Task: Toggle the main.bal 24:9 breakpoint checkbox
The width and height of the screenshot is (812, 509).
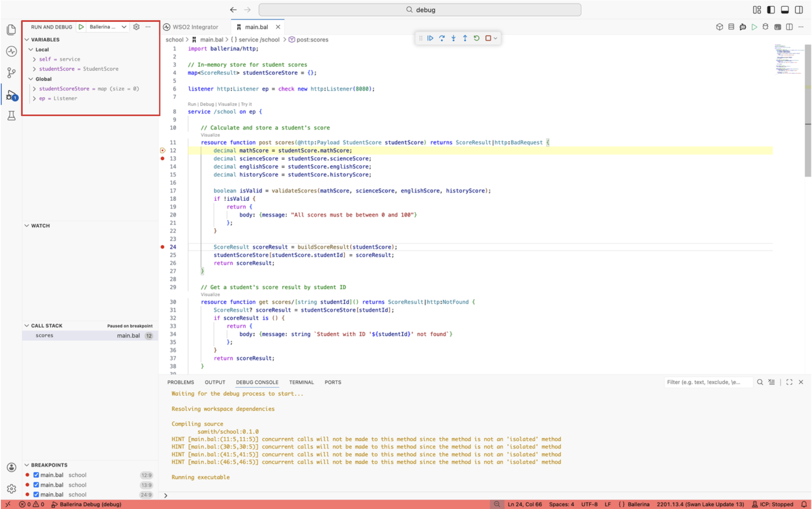Action: coord(36,494)
